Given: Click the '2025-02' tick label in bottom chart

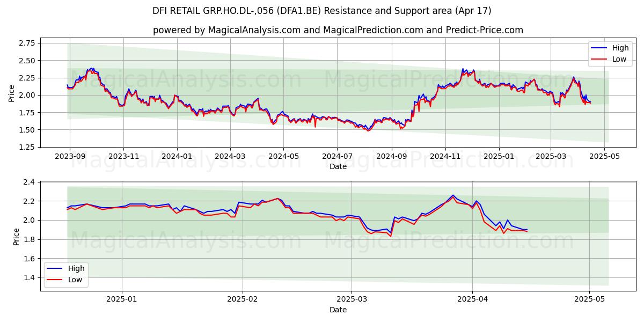Looking at the screenshot, I should (243, 299).
